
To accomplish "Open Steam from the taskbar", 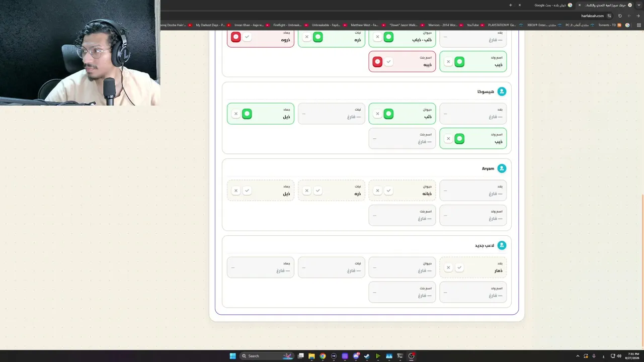I will [367, 356].
